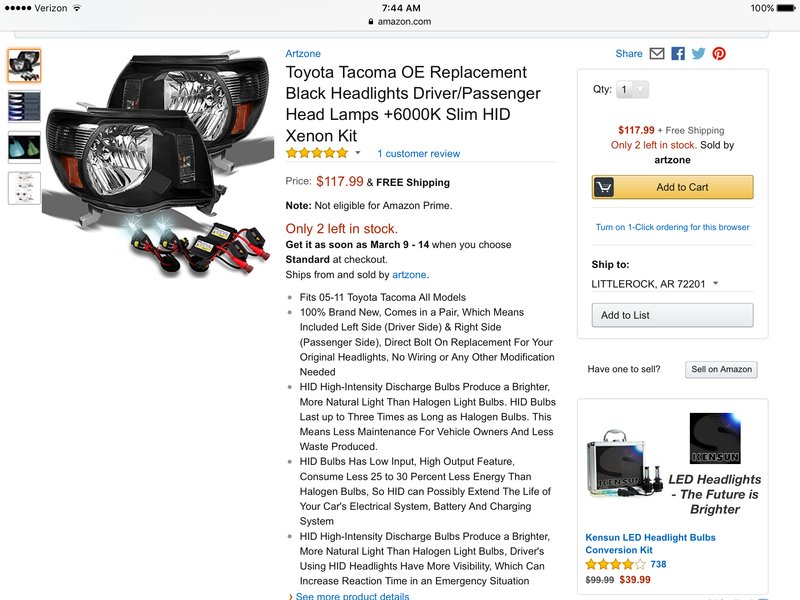Turn on 1-Click ordering for this browser

coord(672,227)
